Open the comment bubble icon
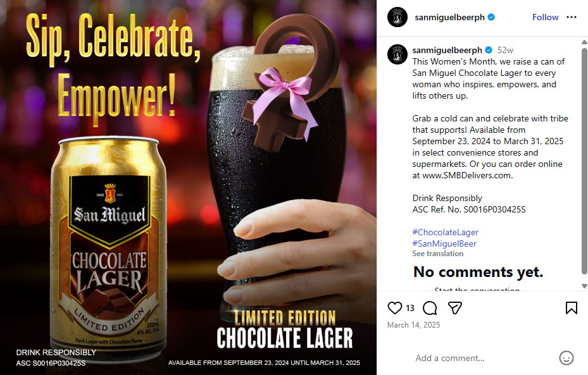The width and height of the screenshot is (588, 375). click(x=430, y=308)
